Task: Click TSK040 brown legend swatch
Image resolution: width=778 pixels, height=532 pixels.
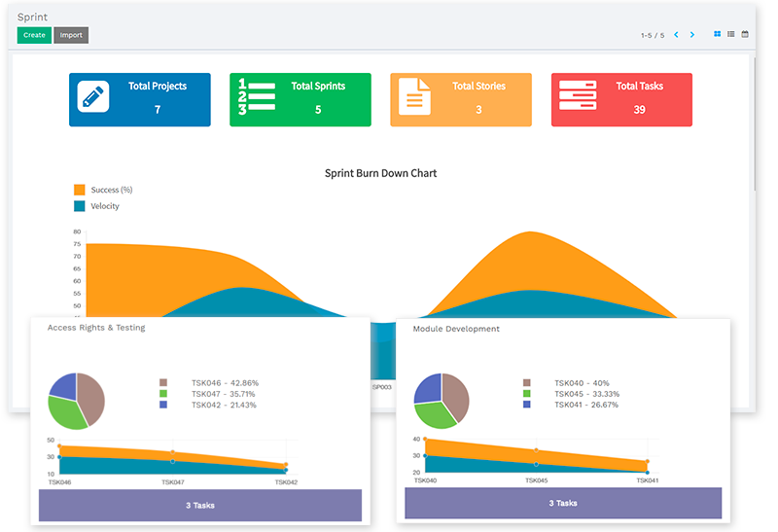Action: (x=527, y=382)
